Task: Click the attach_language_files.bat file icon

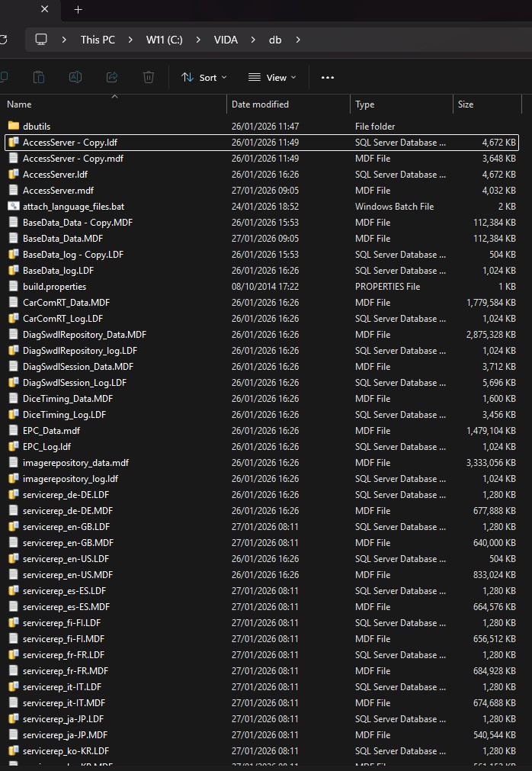Action: pos(13,207)
